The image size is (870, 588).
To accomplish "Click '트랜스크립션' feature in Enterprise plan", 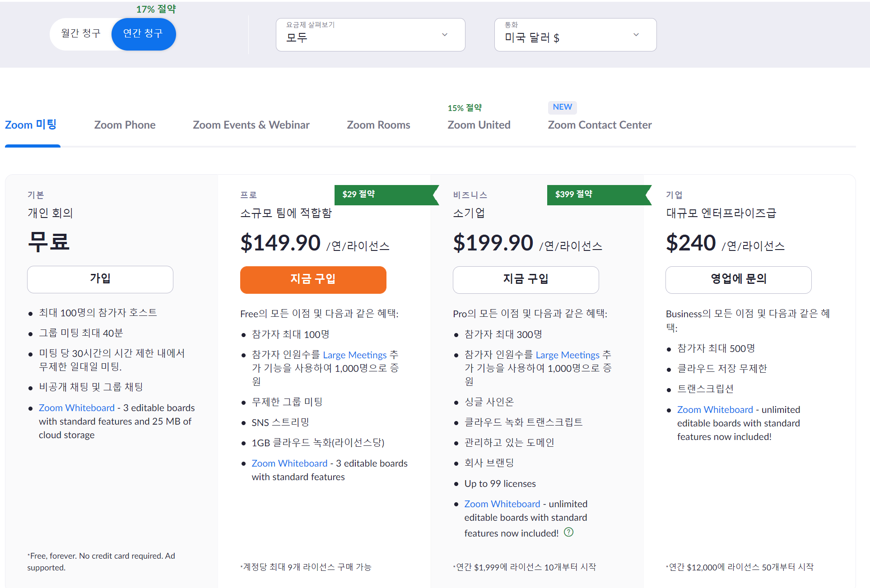I will [705, 389].
